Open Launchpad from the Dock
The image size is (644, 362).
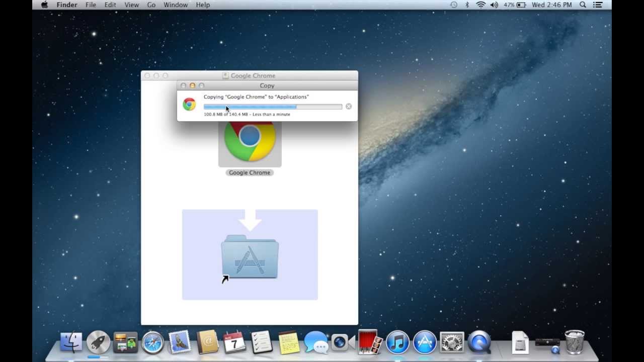click(98, 342)
